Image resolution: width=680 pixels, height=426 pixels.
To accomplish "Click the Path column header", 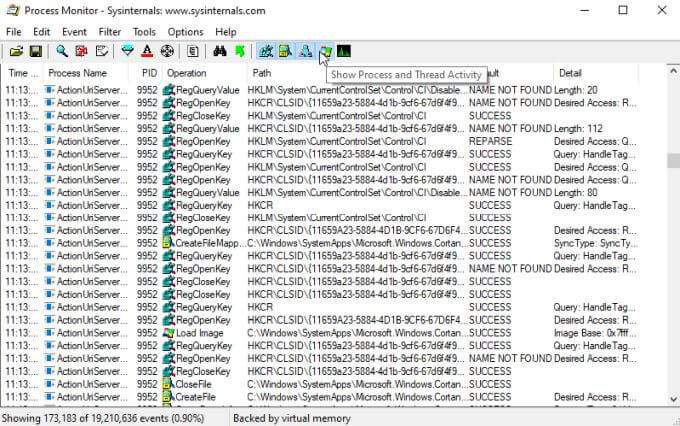I will [x=286, y=73].
